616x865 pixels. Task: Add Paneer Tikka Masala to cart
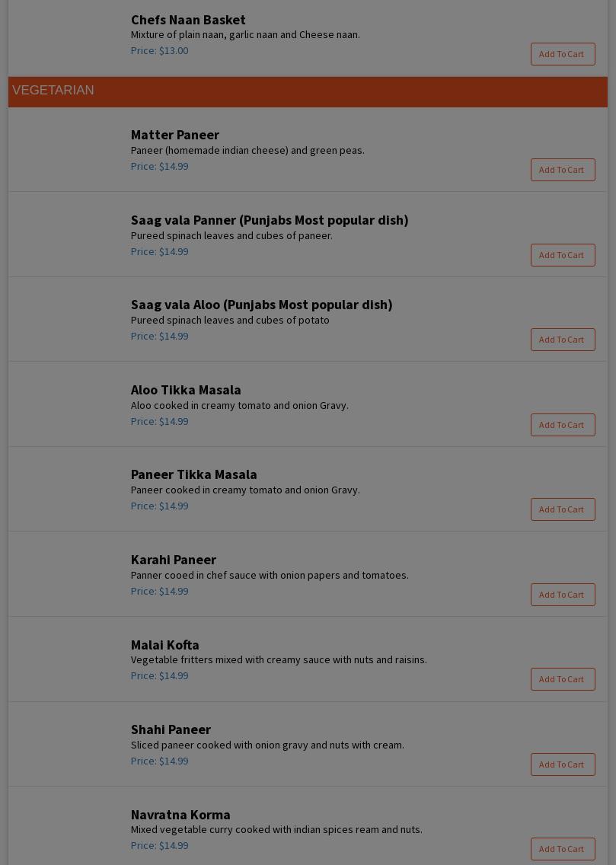pos(562,509)
